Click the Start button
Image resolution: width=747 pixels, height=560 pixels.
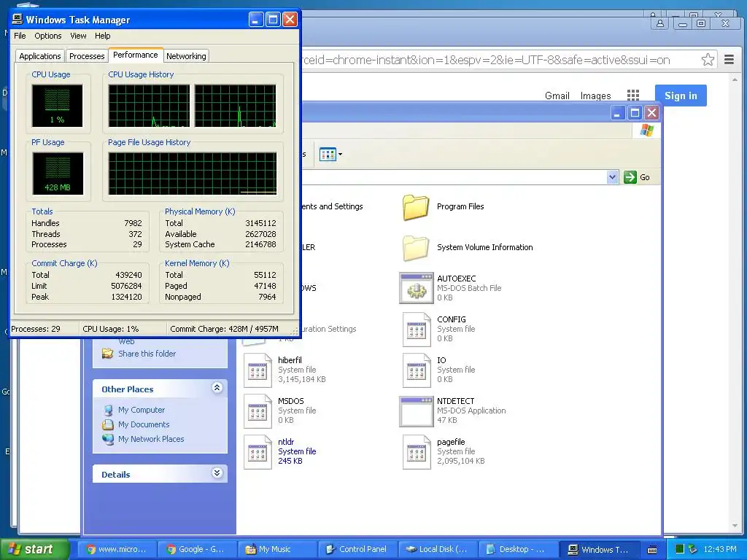(34, 549)
